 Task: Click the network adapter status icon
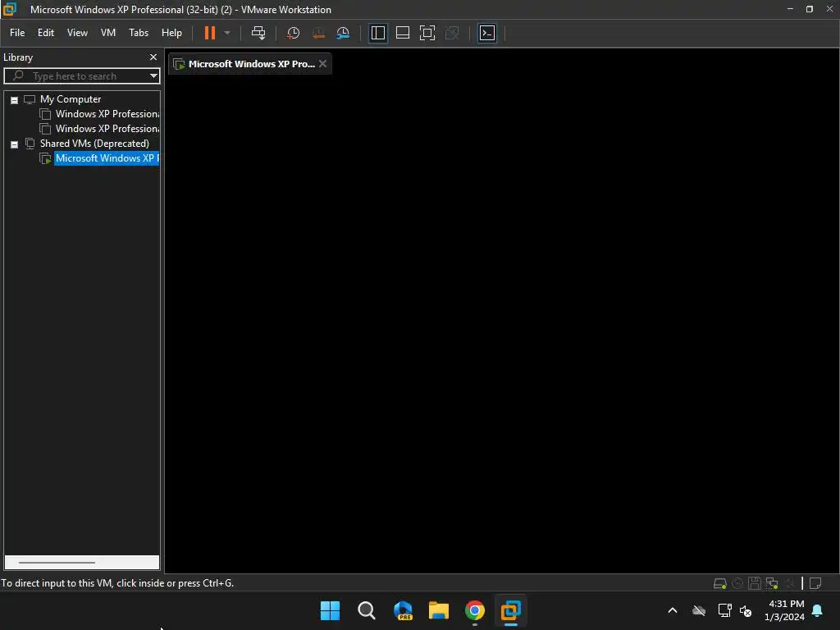[x=772, y=583]
